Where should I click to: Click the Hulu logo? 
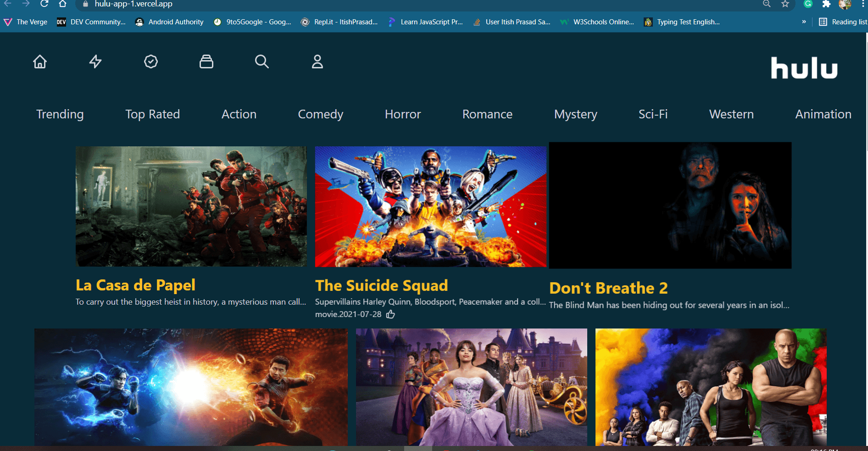tap(804, 68)
